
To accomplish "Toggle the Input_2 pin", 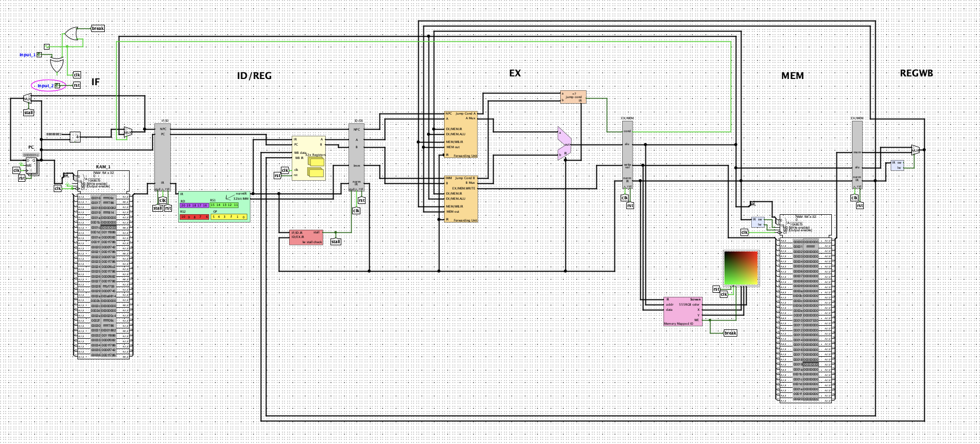I will pos(57,86).
